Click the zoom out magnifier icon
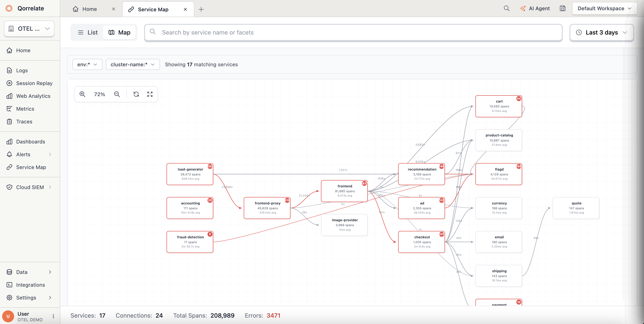The image size is (644, 324). point(117,94)
